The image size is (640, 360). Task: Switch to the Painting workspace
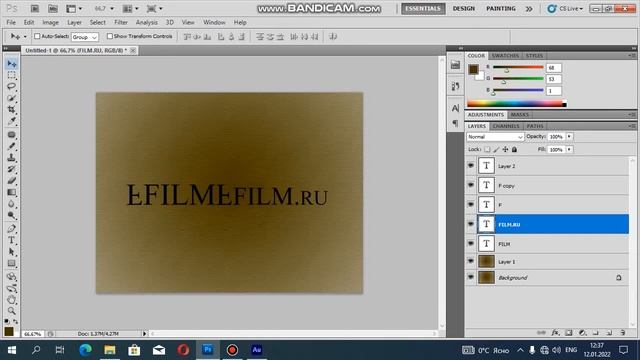tap(501, 9)
